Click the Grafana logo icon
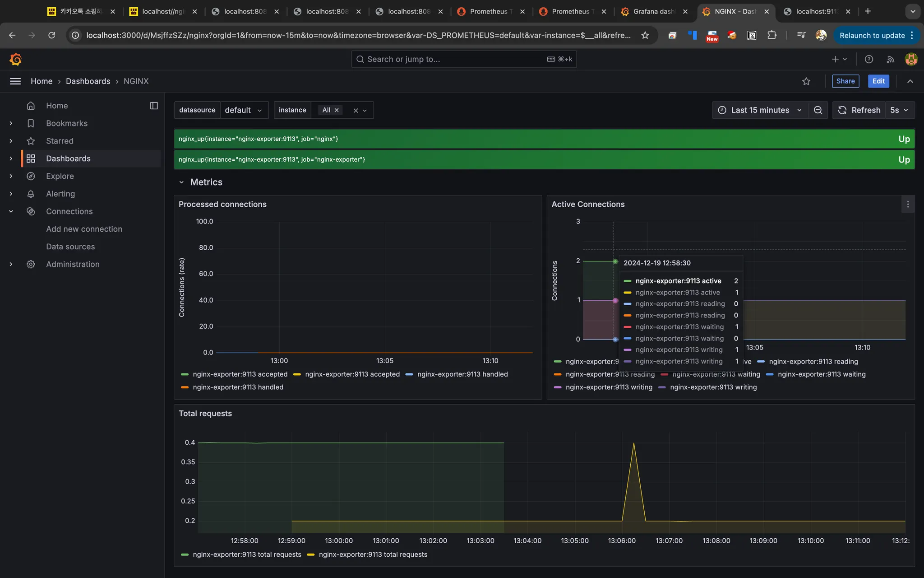 coord(15,59)
